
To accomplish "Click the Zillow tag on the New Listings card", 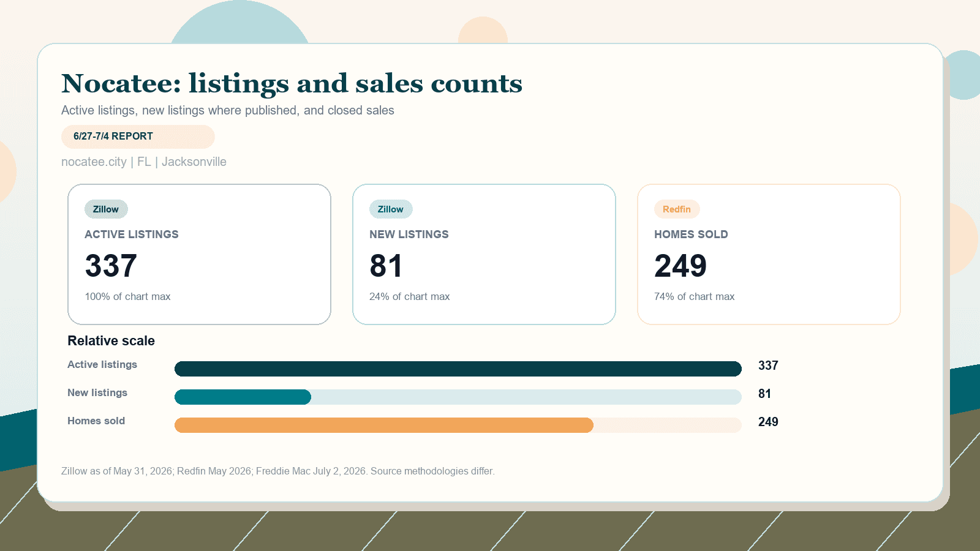I will pos(391,209).
